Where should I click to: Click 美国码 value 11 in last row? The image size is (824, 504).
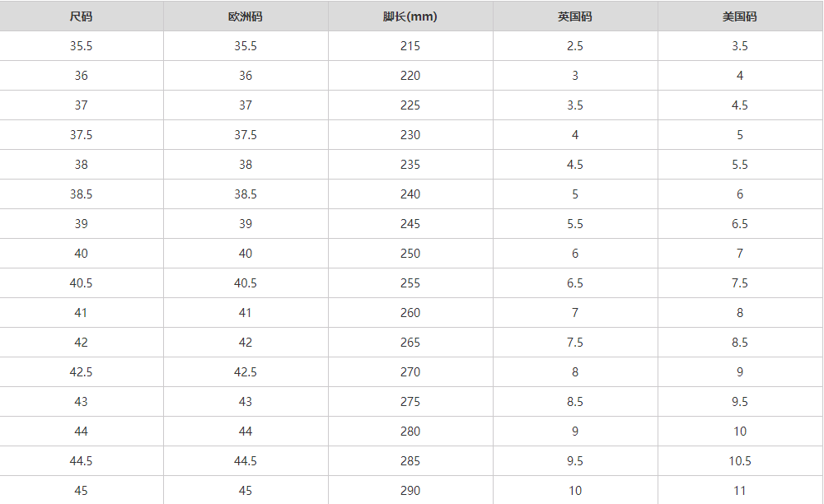pos(740,491)
